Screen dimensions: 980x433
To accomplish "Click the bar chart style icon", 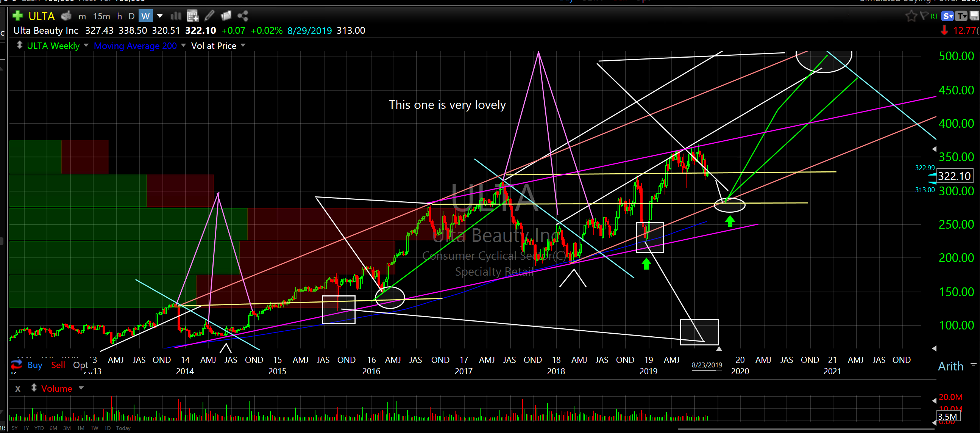I will [x=176, y=16].
